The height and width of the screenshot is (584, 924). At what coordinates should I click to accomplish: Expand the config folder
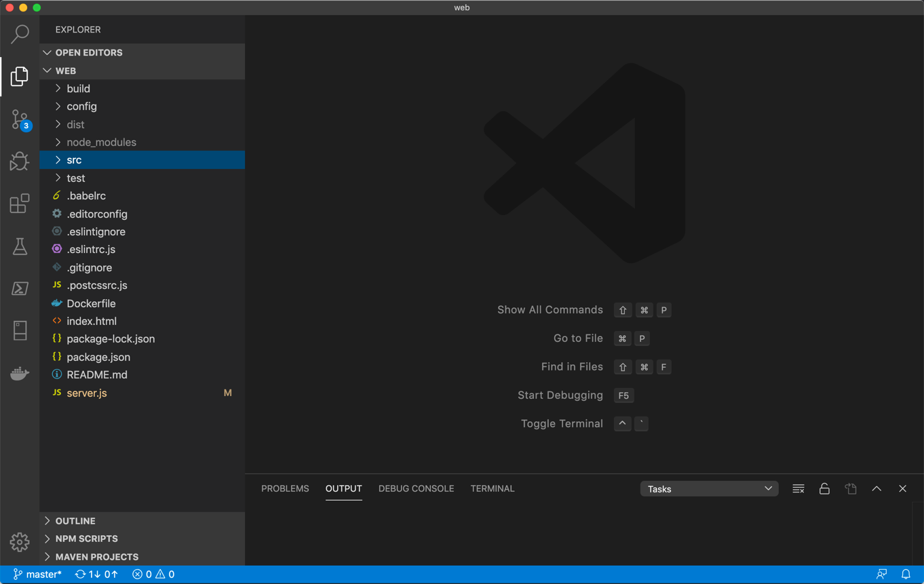(142, 106)
